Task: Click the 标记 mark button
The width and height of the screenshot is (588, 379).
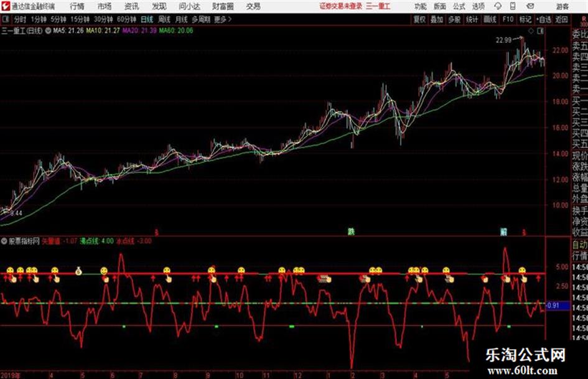Action: coord(525,19)
